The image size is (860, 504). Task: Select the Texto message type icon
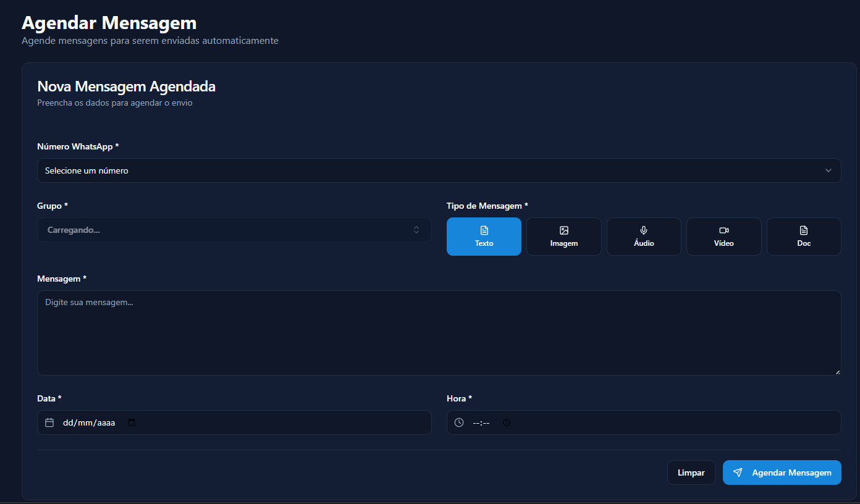coord(484,230)
